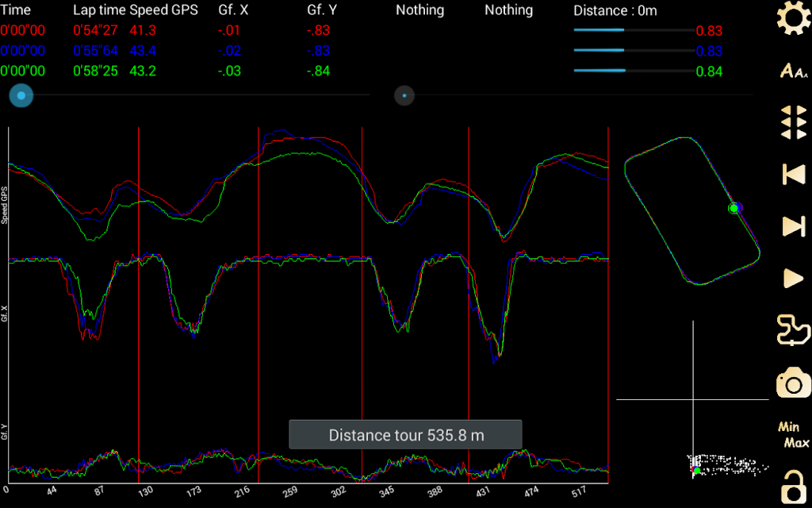Click the Distance : 0m label
Image resolution: width=812 pixels, height=508 pixels.
(x=615, y=10)
